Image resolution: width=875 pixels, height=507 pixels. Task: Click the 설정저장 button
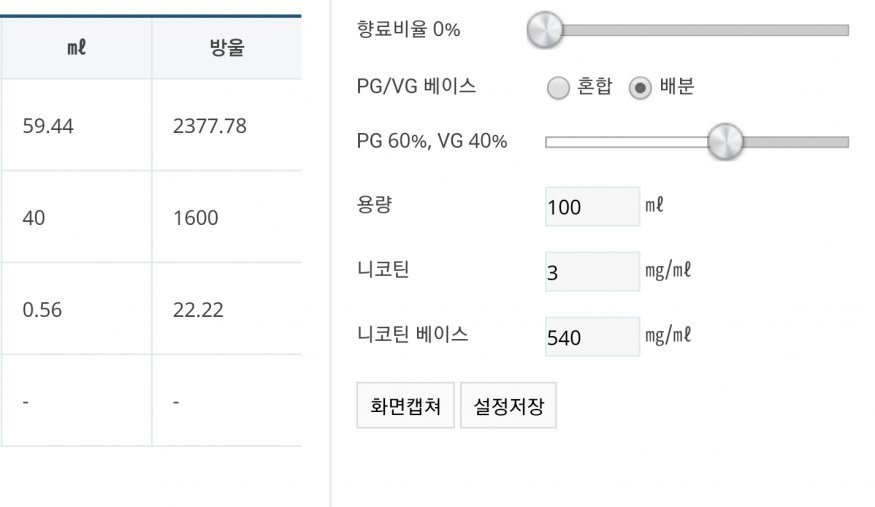[508, 405]
